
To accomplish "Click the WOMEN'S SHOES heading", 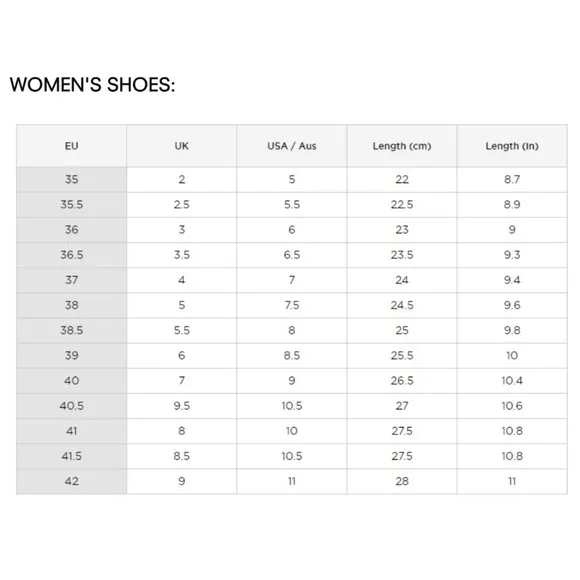I will pyautogui.click(x=92, y=85).
